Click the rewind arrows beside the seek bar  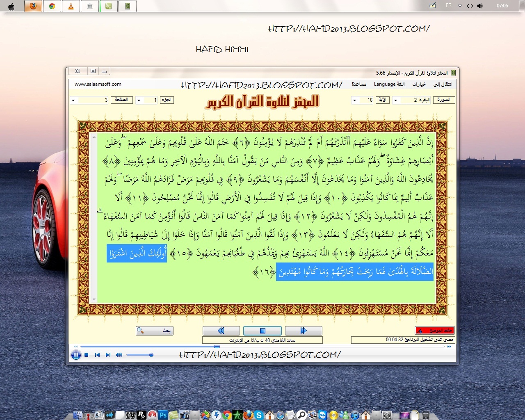pyautogui.click(x=75, y=347)
